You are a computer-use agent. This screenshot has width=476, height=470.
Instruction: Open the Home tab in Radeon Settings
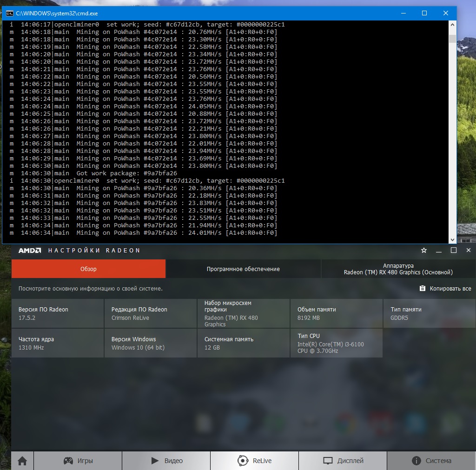click(x=22, y=461)
